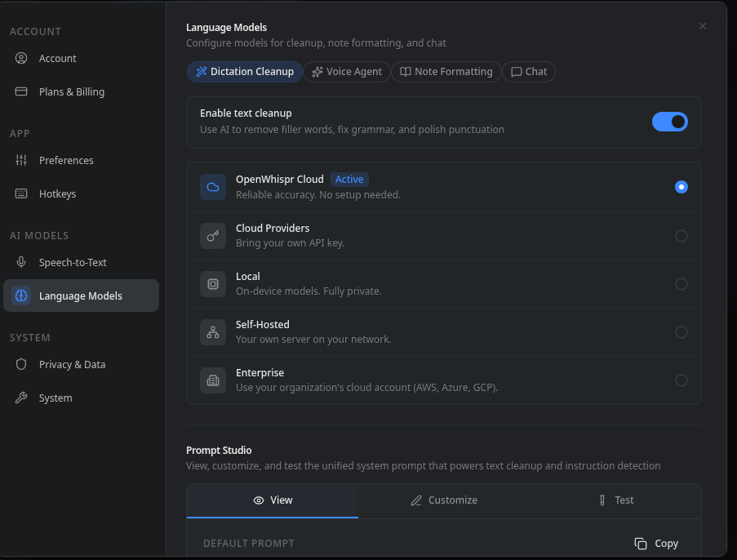Click the copy icon beside Copy

pos(641,544)
